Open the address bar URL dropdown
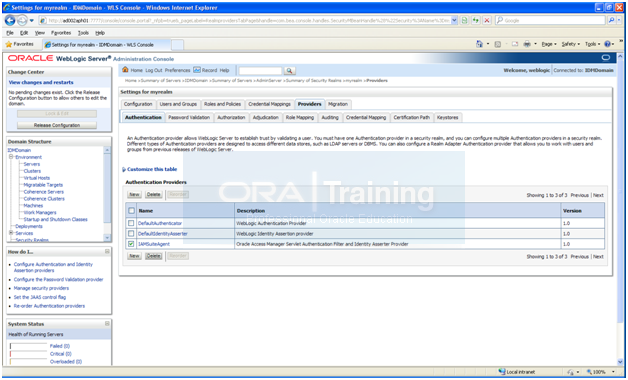Screen dimensions: 628x380 (454, 20)
